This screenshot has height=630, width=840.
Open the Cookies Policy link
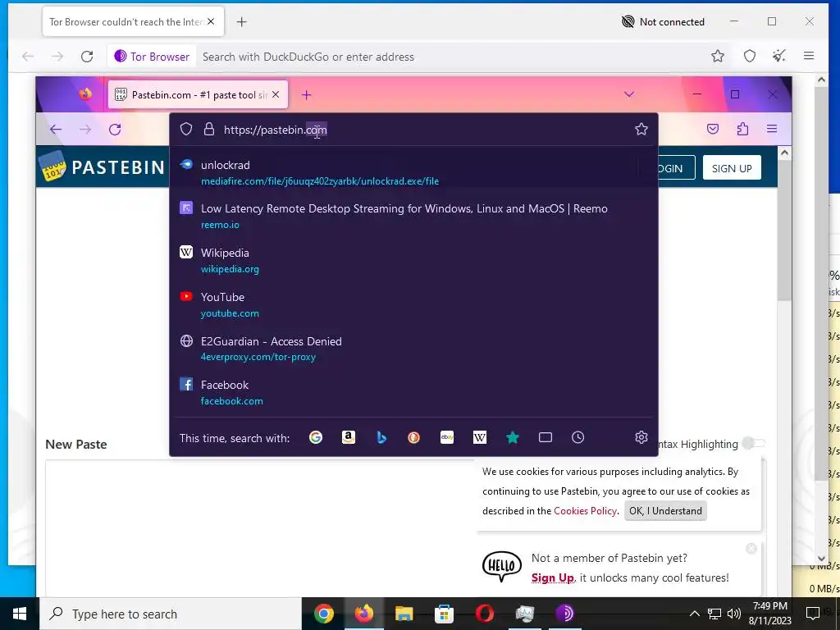pos(585,510)
